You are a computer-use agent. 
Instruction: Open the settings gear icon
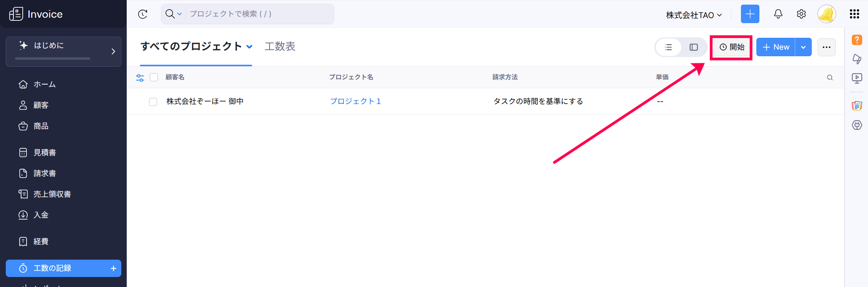click(801, 14)
